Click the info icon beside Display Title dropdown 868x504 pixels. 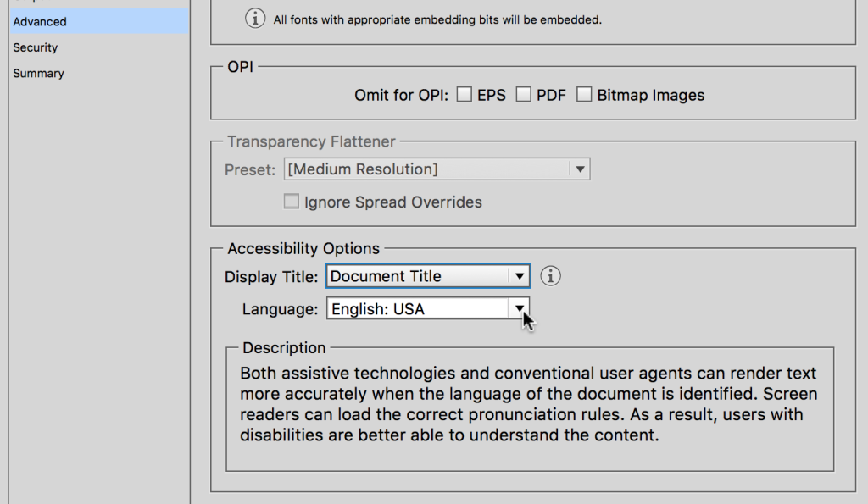[549, 275]
